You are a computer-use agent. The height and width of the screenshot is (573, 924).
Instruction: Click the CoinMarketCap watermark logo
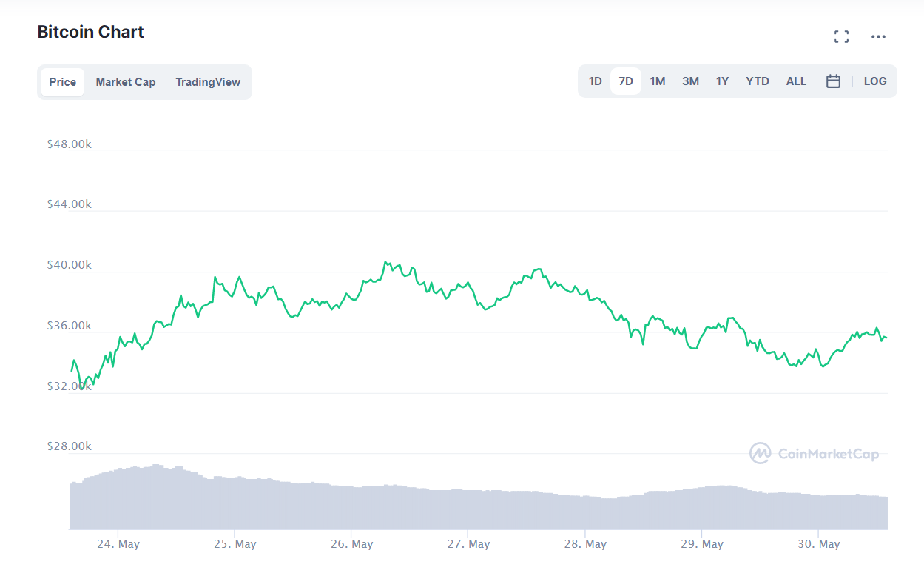coord(814,454)
